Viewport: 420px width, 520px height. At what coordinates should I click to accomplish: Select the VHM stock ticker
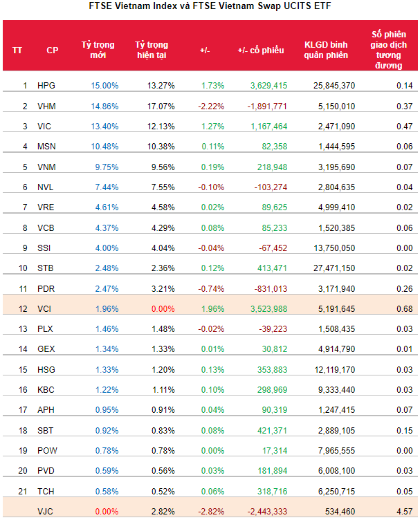tap(46, 106)
